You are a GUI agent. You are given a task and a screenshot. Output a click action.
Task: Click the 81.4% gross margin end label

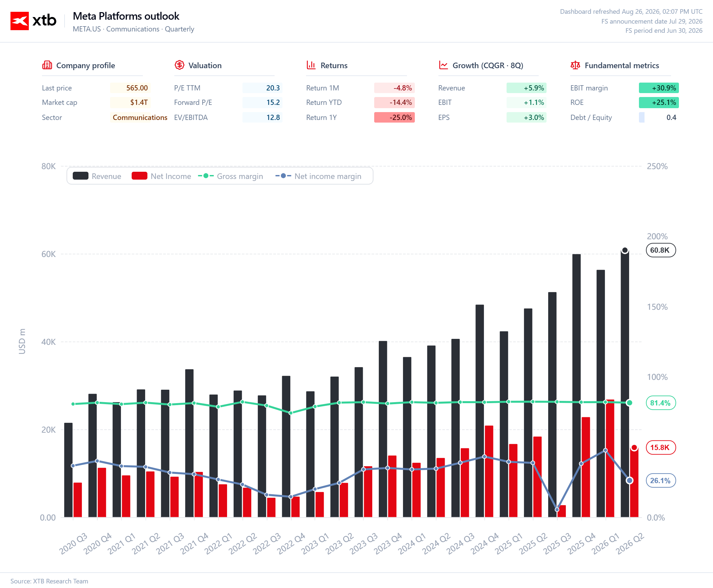[x=661, y=403]
